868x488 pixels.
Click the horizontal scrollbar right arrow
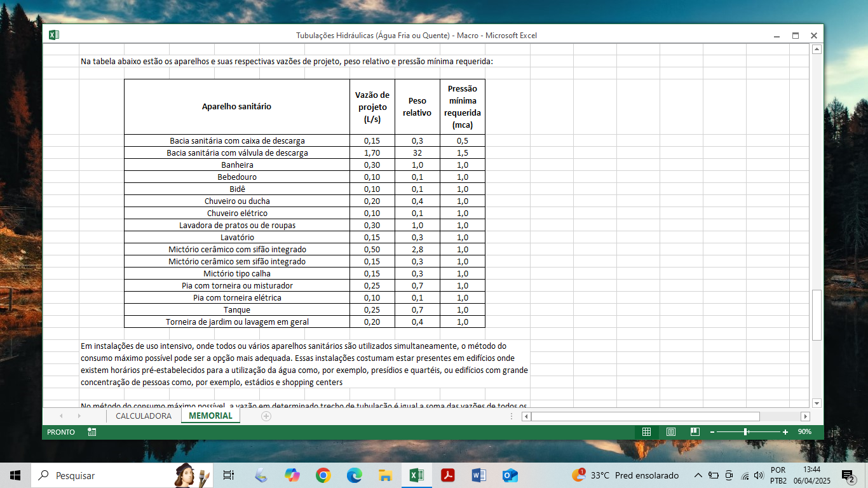point(805,416)
